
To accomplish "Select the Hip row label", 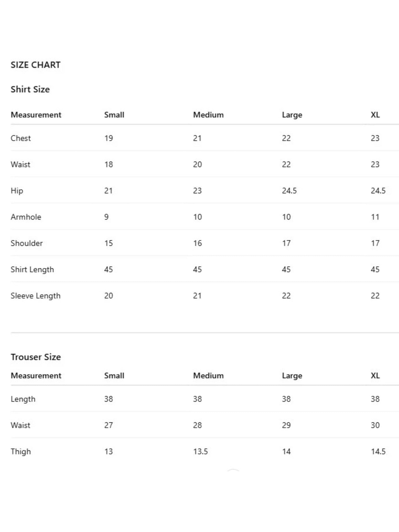I will point(17,191).
